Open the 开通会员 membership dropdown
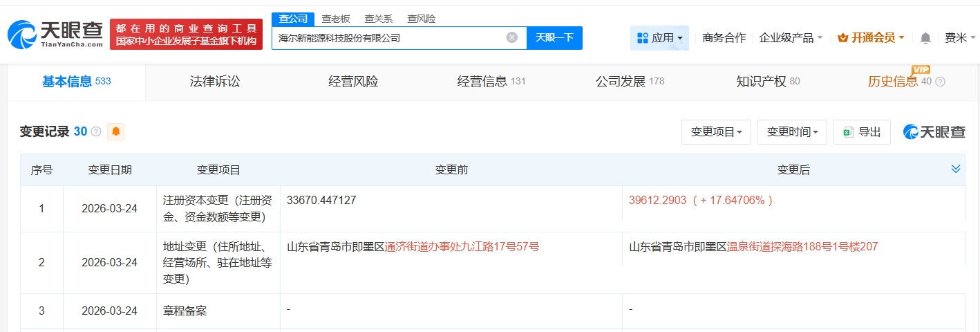The width and height of the screenshot is (980, 332). pos(870,38)
